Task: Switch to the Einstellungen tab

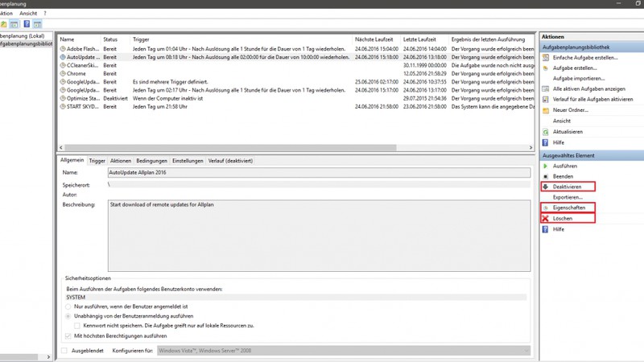Action: [188, 161]
